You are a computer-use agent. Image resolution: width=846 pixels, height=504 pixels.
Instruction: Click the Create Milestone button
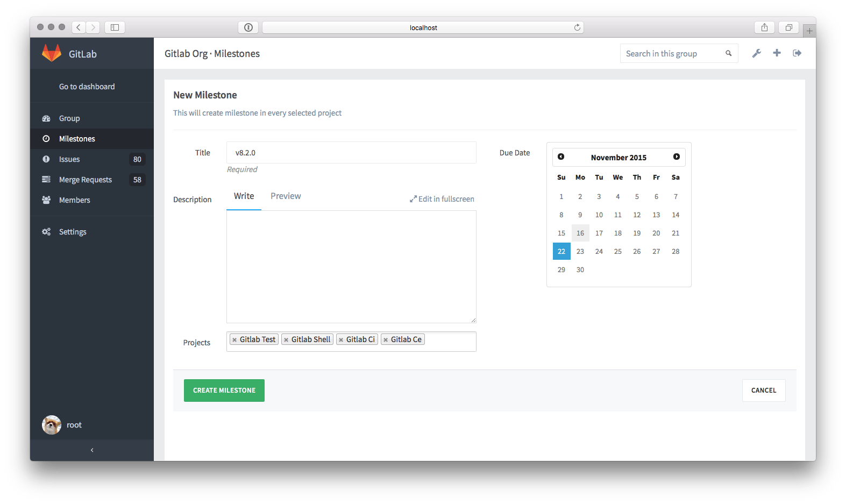click(224, 391)
